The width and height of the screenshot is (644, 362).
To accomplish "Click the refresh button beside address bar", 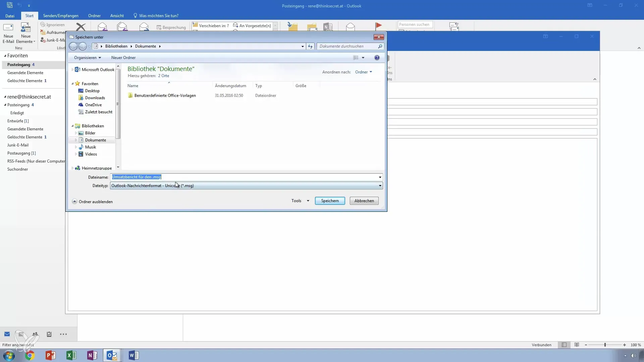I will tap(310, 46).
